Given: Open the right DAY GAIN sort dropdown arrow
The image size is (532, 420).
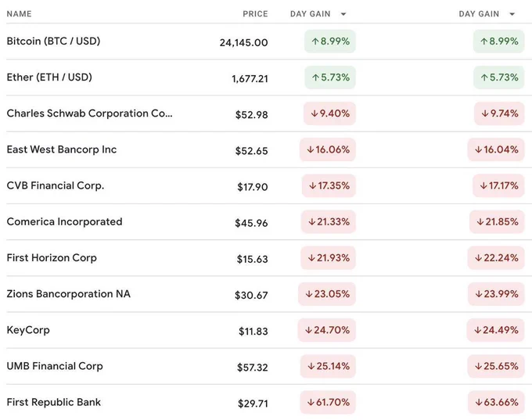Looking at the screenshot, I should tap(512, 14).
